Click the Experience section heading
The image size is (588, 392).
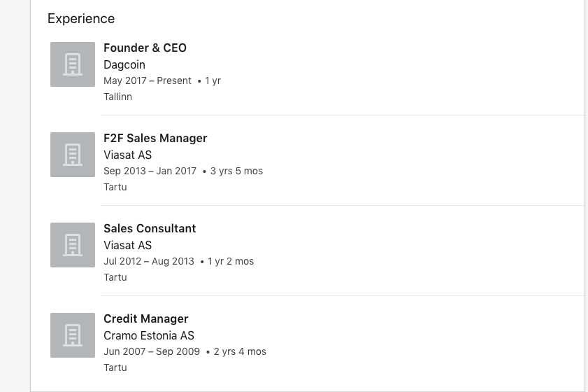point(81,18)
